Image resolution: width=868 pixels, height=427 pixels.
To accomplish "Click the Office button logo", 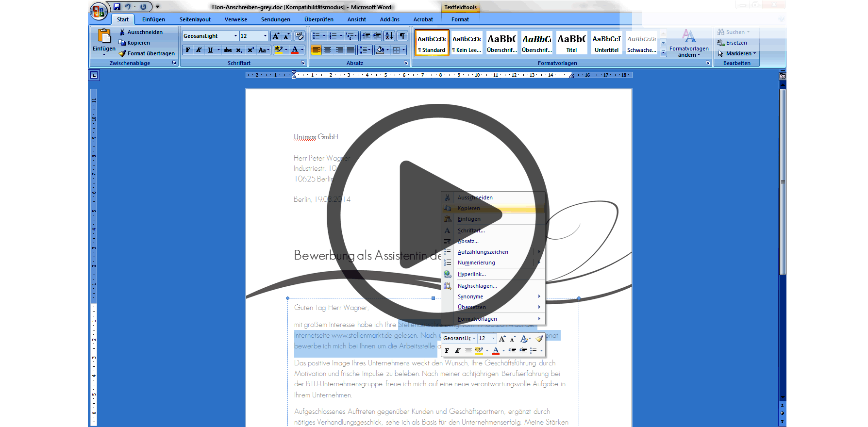I will click(x=99, y=11).
